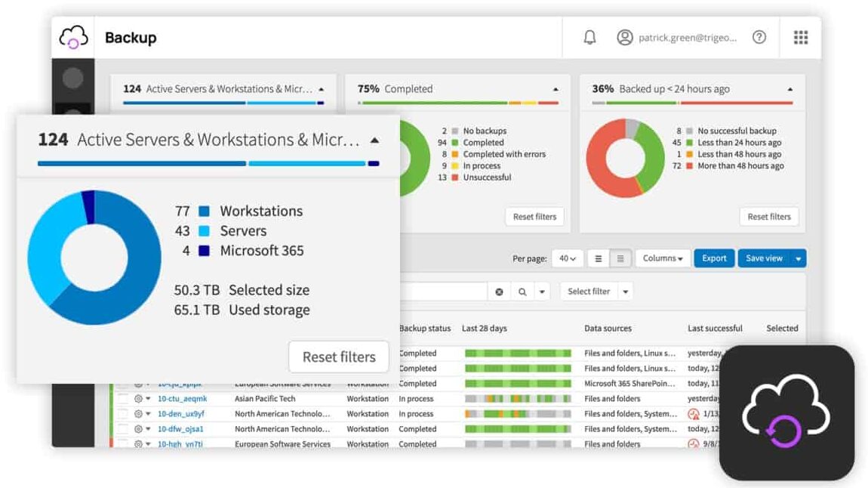Click the help question mark icon
Viewport: 868px width, 488px height.
pos(759,36)
